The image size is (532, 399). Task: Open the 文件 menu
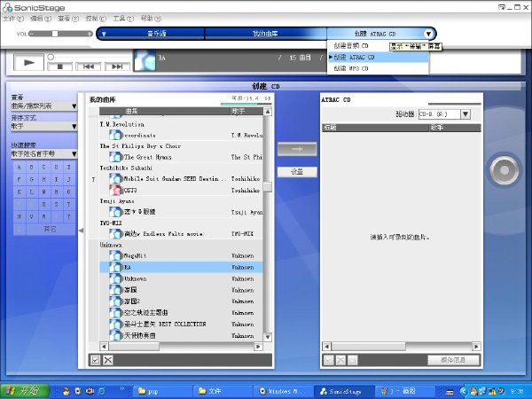pos(13,19)
